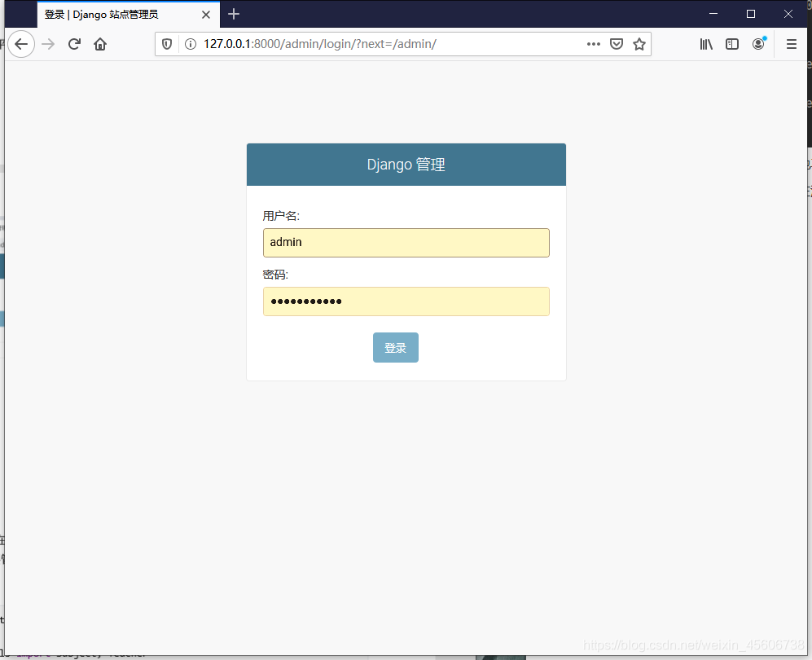This screenshot has width=812, height=660.
Task: Close the Firefox window
Action: pos(788,14)
